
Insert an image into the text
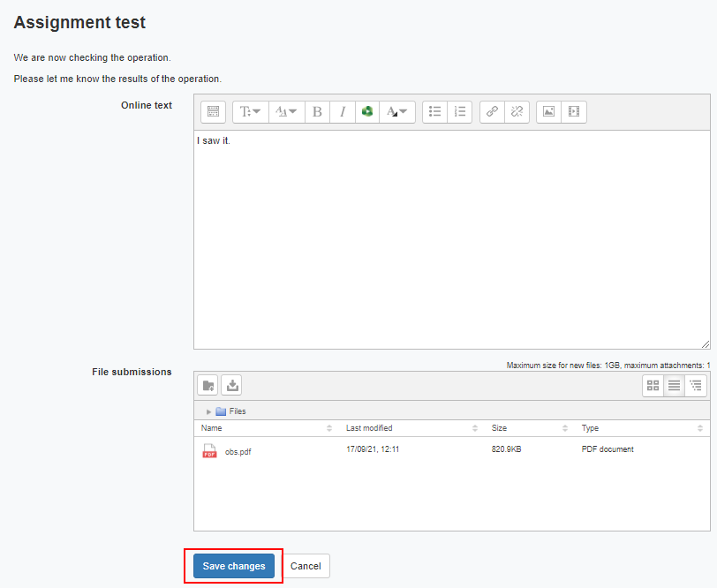(x=548, y=112)
